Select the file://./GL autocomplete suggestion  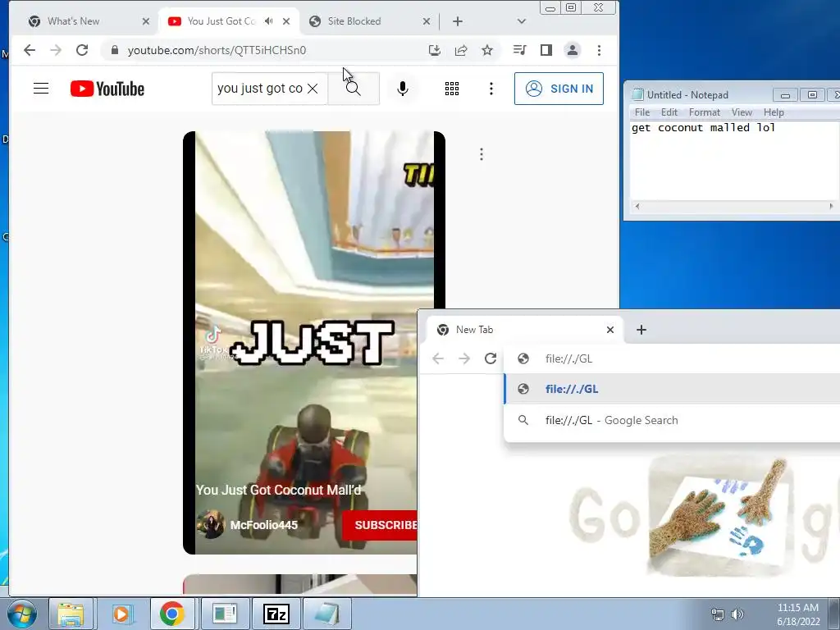672,389
